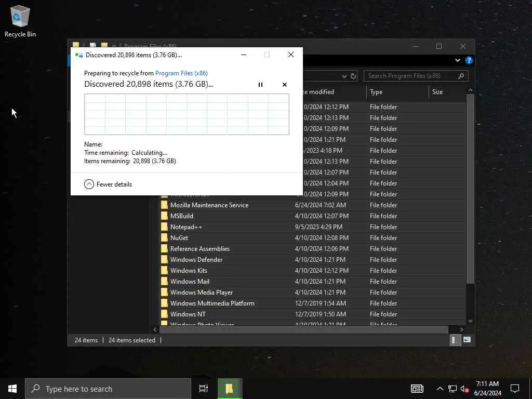Screen dimensions: 532x399
Task: Select the Notepad++ folder name
Action: 187,227
